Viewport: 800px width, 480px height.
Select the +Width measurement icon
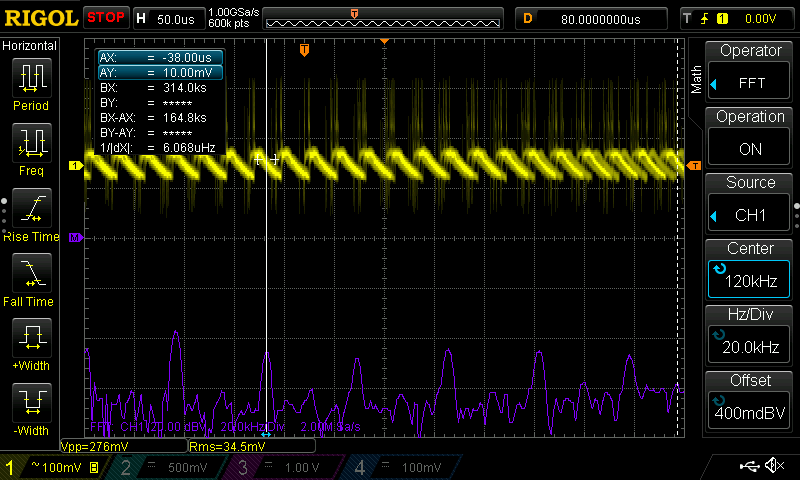[31, 340]
